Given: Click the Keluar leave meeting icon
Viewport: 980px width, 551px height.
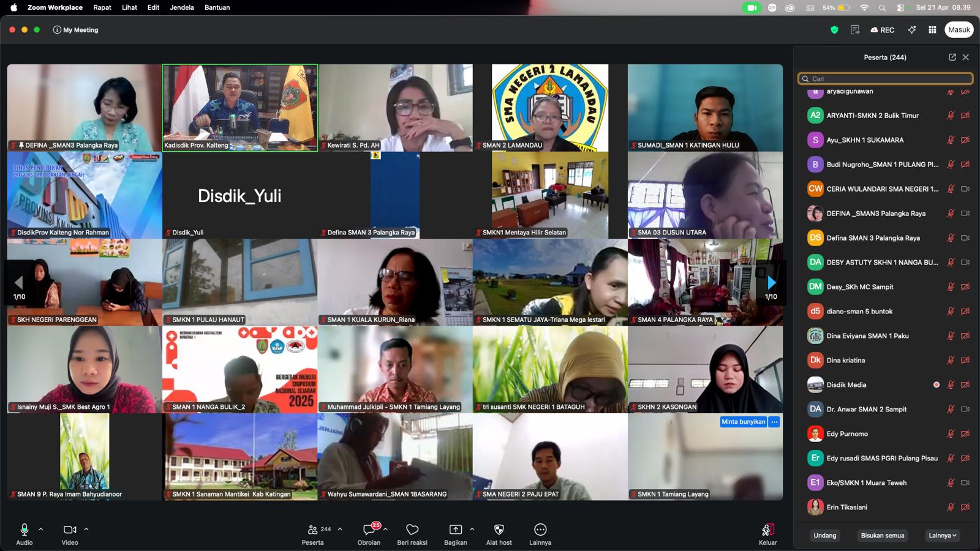Looking at the screenshot, I should click(767, 530).
